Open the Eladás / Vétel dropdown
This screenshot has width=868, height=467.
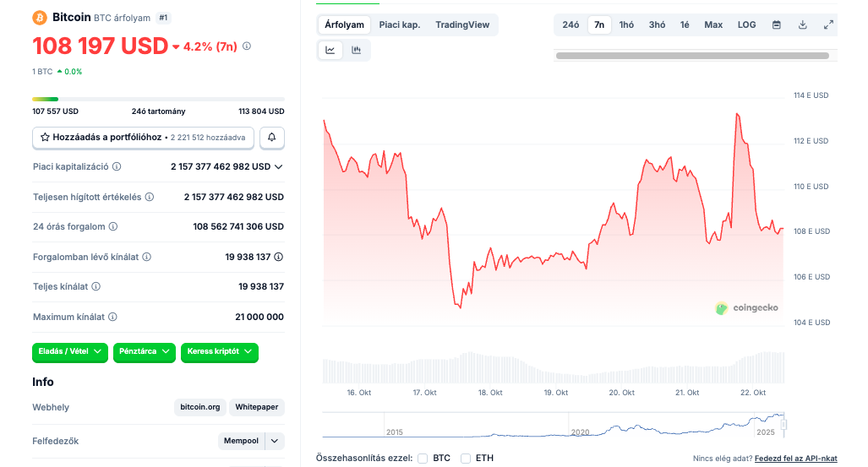70,351
